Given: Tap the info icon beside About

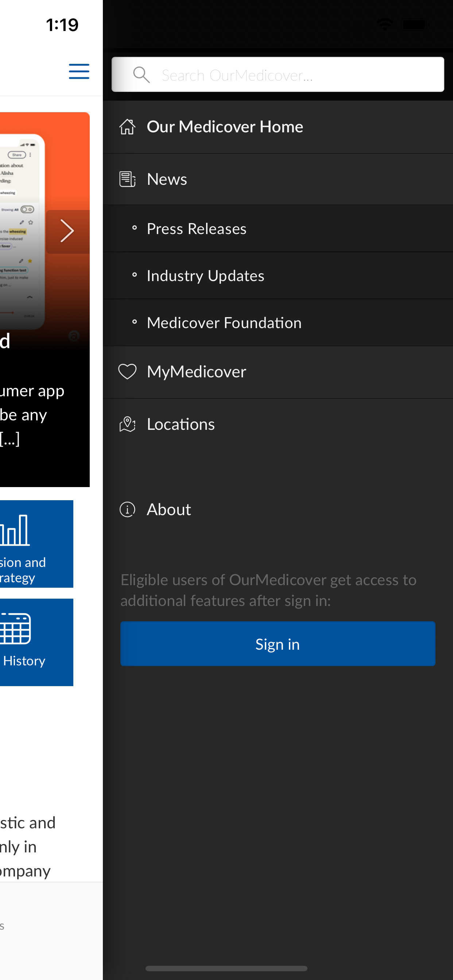Looking at the screenshot, I should pyautogui.click(x=127, y=509).
